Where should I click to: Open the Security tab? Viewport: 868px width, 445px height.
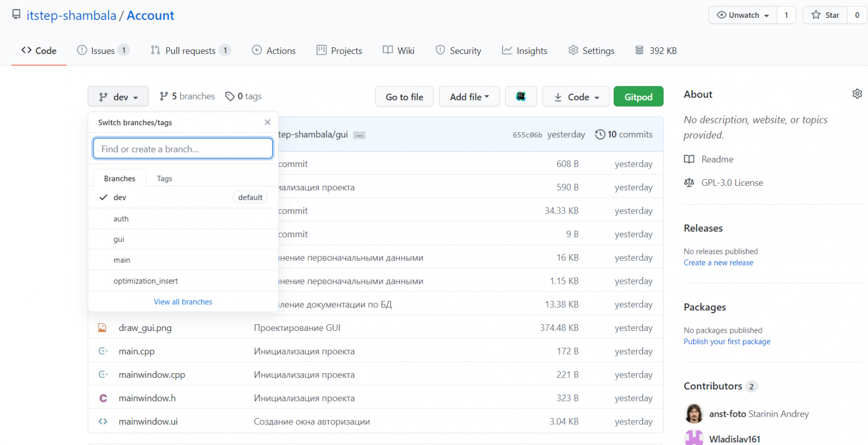coord(458,50)
